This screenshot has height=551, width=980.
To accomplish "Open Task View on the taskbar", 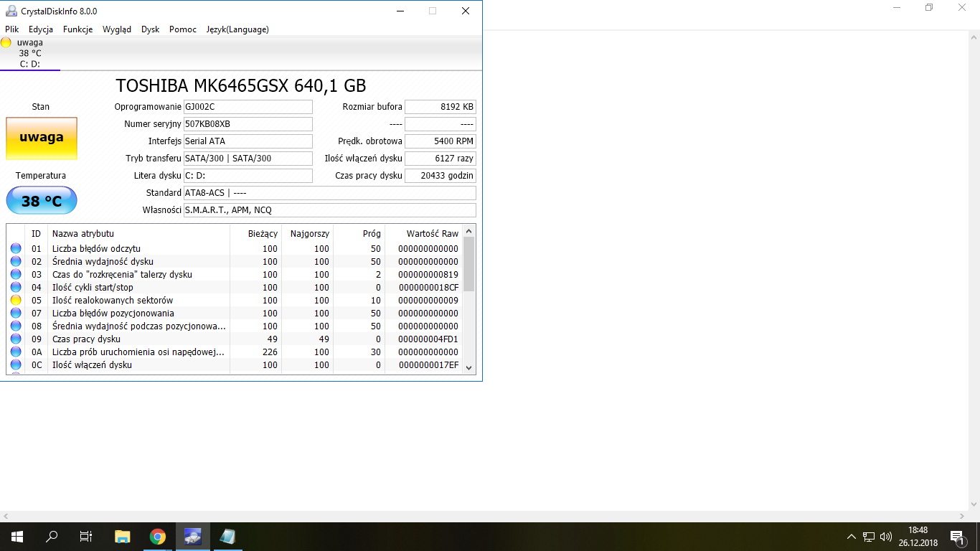I will tap(86, 537).
